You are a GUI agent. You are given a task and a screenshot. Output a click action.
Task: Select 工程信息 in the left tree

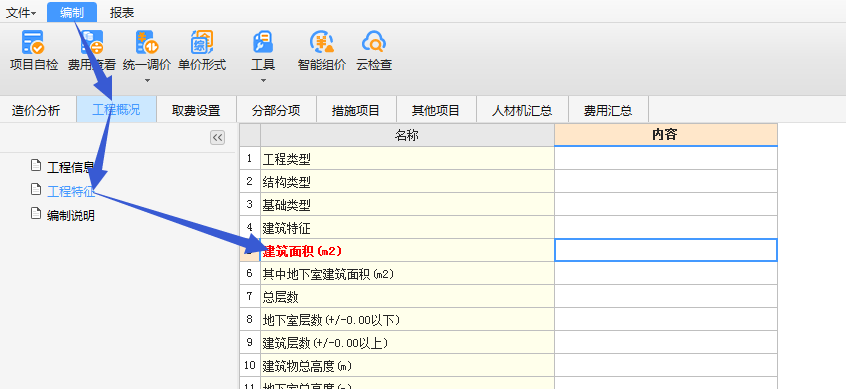pos(71,167)
